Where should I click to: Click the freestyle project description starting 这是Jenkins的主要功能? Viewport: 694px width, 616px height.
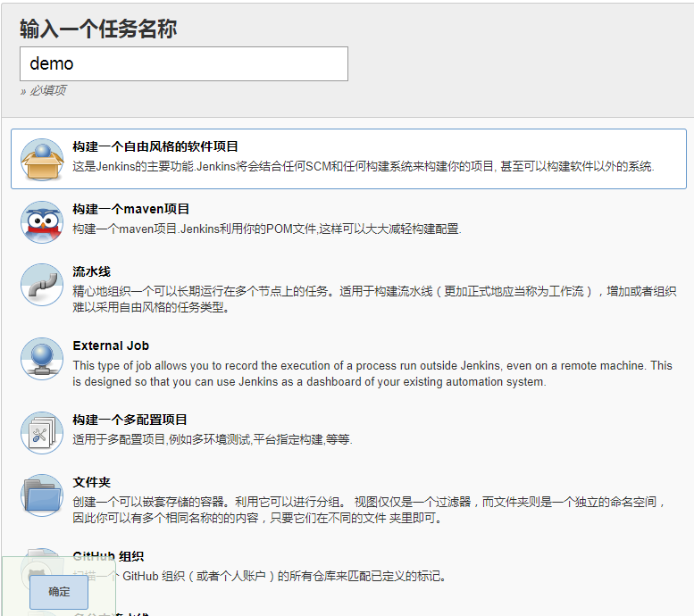[x=364, y=166]
